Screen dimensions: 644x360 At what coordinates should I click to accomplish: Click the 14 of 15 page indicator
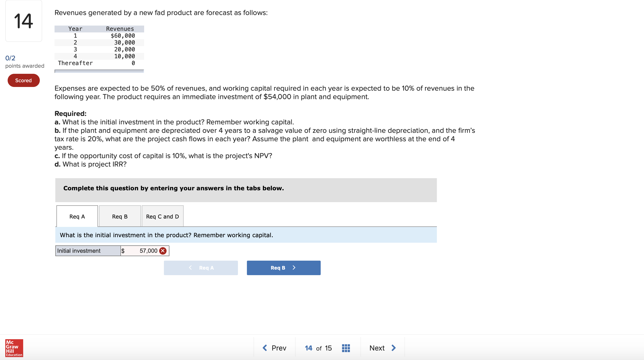coord(318,348)
